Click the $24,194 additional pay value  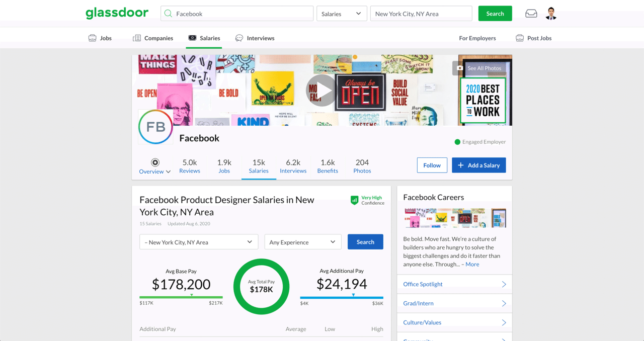click(x=342, y=284)
